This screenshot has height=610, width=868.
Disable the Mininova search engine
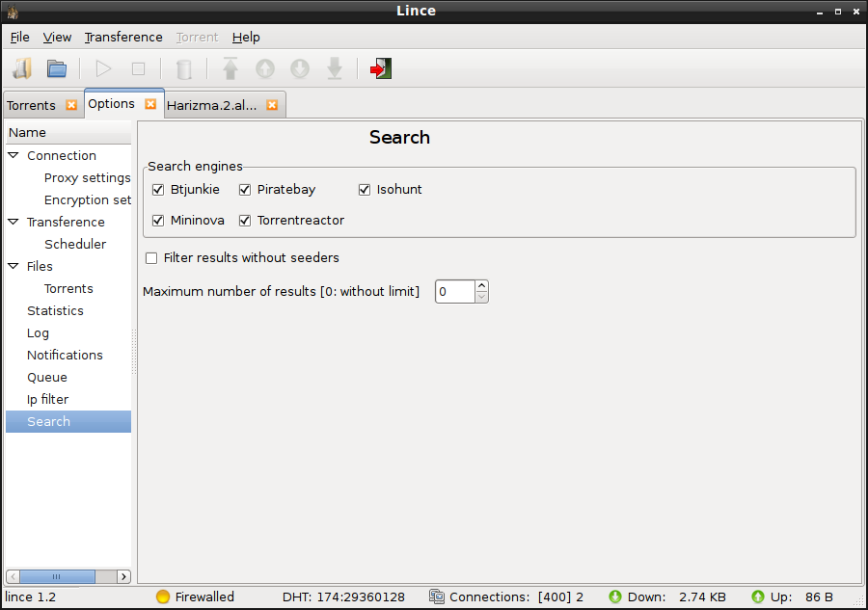(158, 221)
